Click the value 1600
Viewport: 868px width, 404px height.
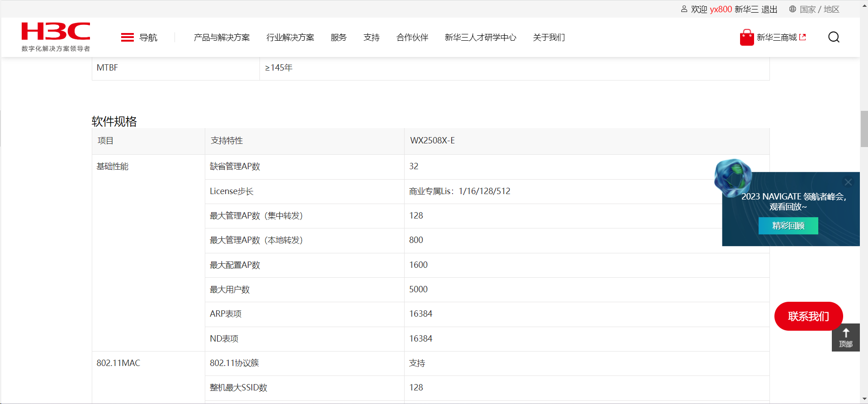418,265
